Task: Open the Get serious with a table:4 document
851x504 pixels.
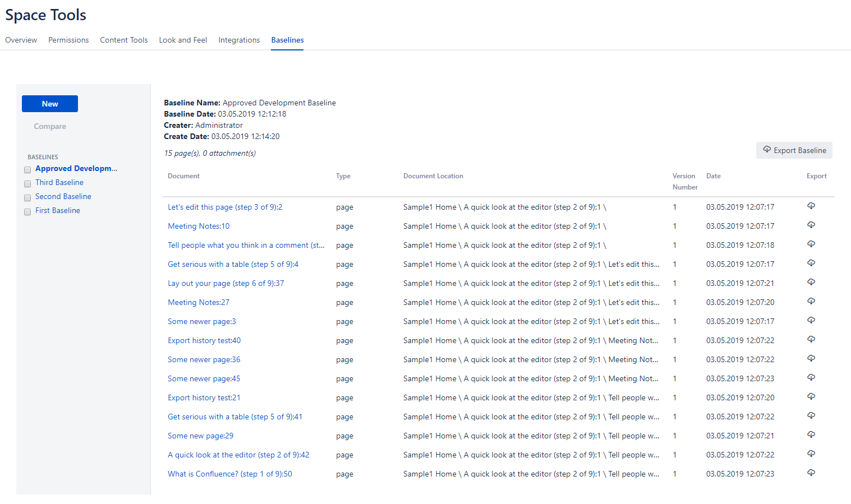Action: click(x=233, y=264)
